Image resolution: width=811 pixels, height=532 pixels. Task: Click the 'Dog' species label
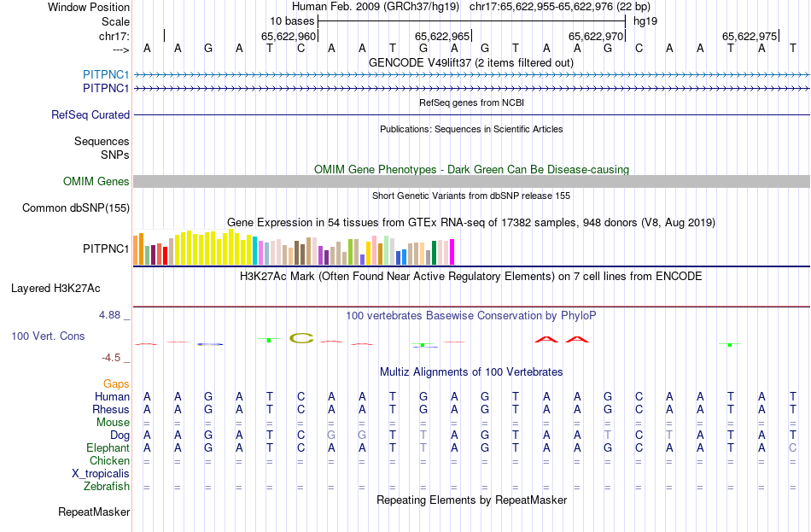[120, 436]
